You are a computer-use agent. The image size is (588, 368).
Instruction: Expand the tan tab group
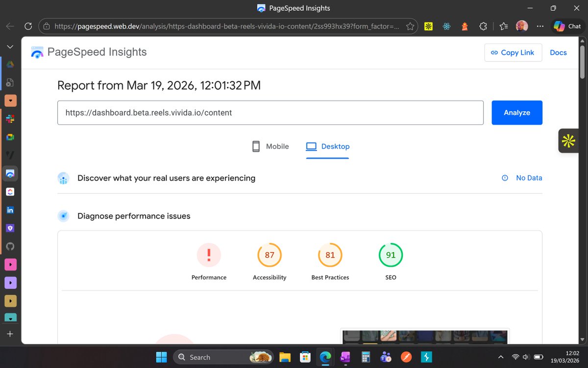click(10, 301)
